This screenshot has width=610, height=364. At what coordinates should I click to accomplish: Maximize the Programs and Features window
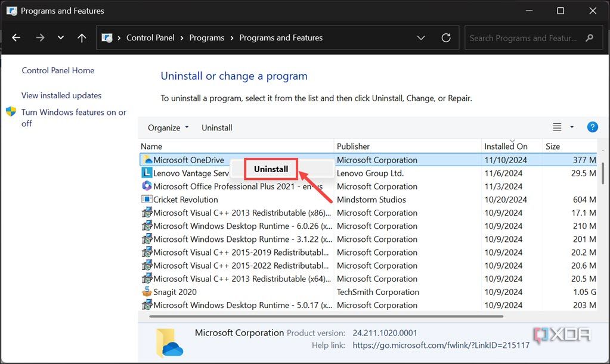point(560,11)
